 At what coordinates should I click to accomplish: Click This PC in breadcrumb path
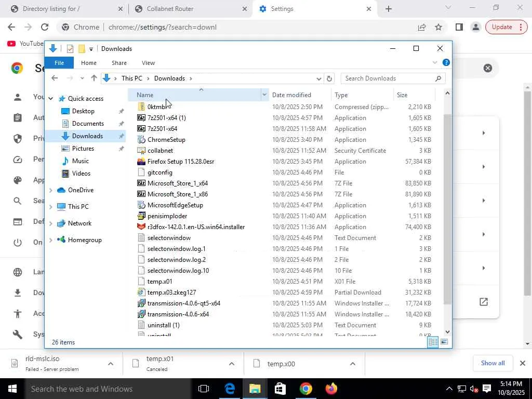click(131, 78)
